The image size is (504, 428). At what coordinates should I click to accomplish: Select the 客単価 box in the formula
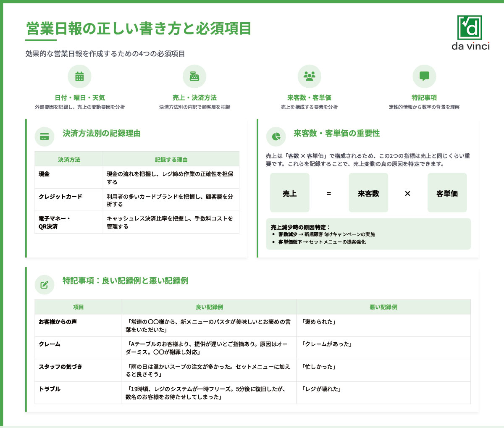(447, 192)
